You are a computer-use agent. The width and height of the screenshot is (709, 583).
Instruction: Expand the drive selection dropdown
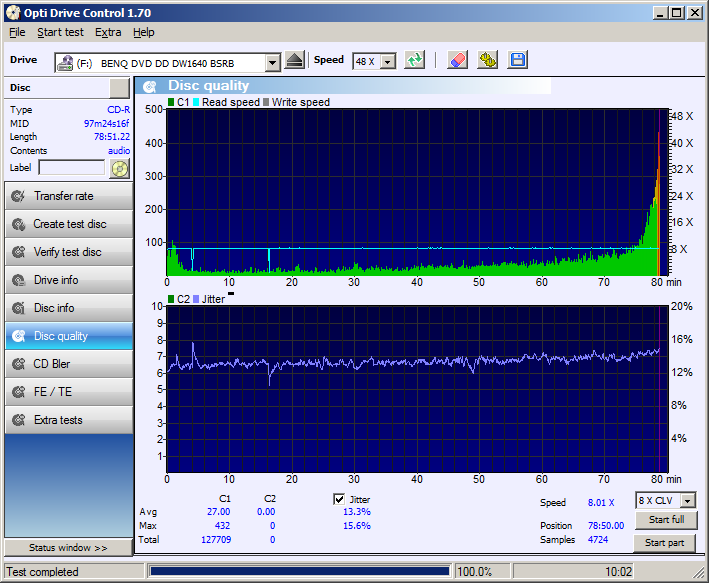click(272, 63)
